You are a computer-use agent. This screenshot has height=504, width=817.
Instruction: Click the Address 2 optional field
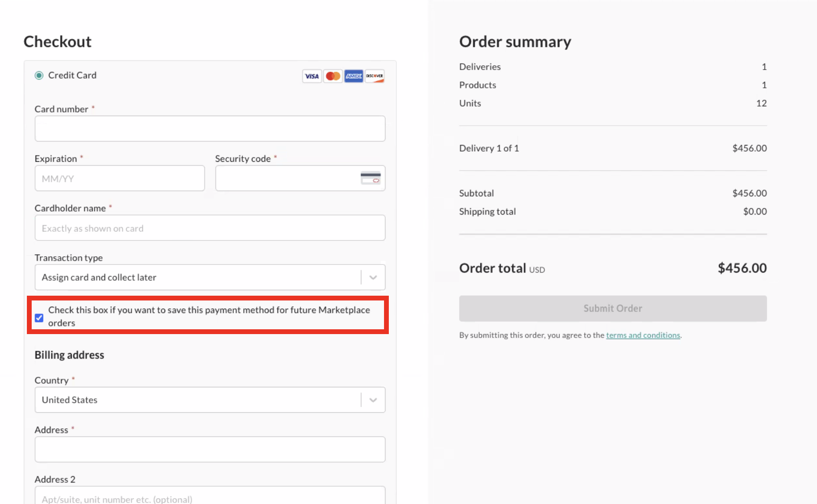coord(210,498)
